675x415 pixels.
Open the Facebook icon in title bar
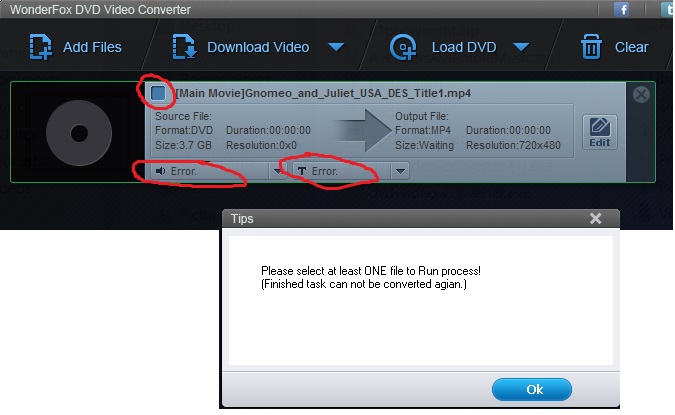click(621, 9)
